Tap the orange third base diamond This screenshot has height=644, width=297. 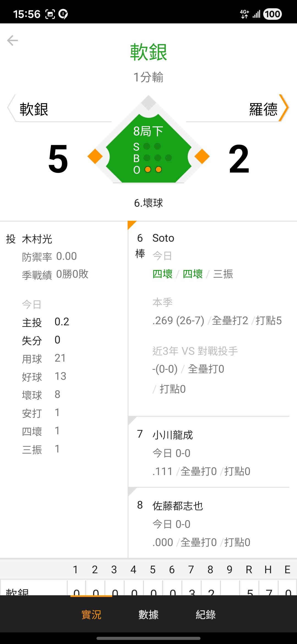point(95,156)
